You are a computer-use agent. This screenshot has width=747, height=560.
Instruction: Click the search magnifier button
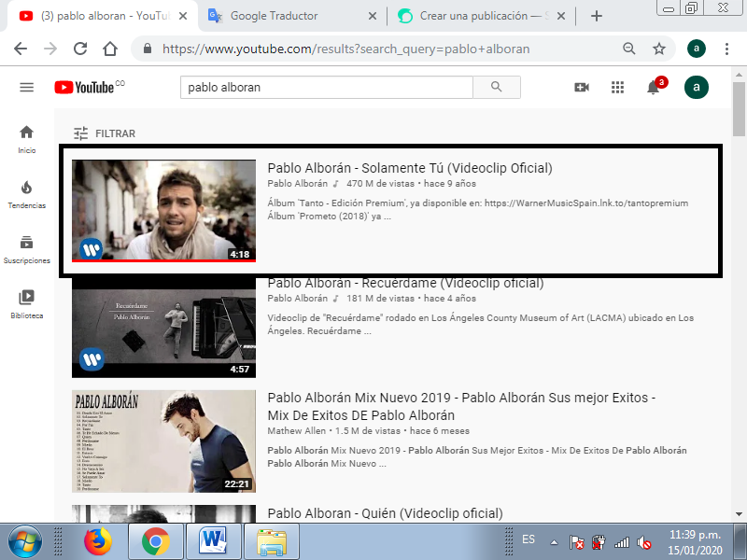[x=497, y=87]
